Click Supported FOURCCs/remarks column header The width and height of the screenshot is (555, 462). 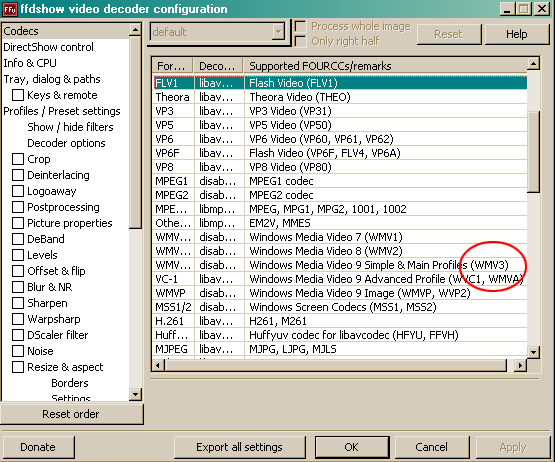tap(385, 66)
